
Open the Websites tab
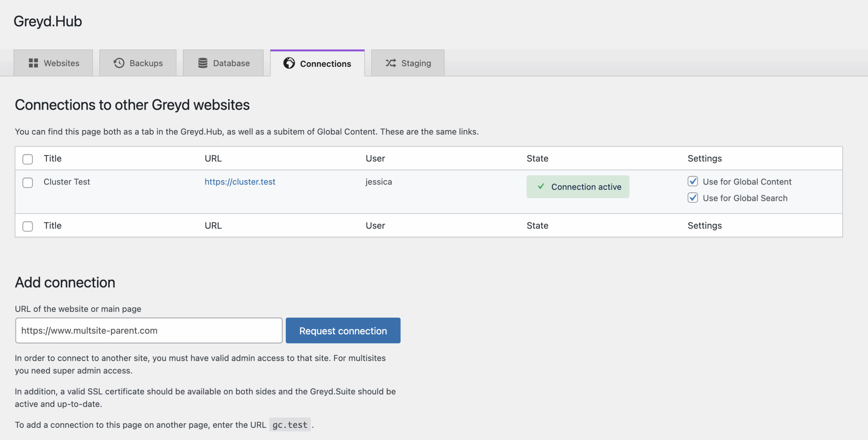tap(61, 63)
